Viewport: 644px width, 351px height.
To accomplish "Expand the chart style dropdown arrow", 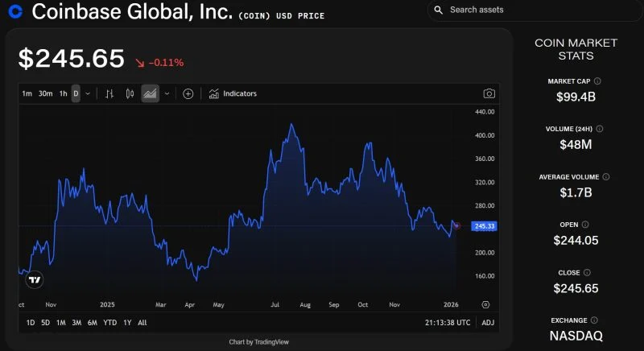I will tap(167, 93).
